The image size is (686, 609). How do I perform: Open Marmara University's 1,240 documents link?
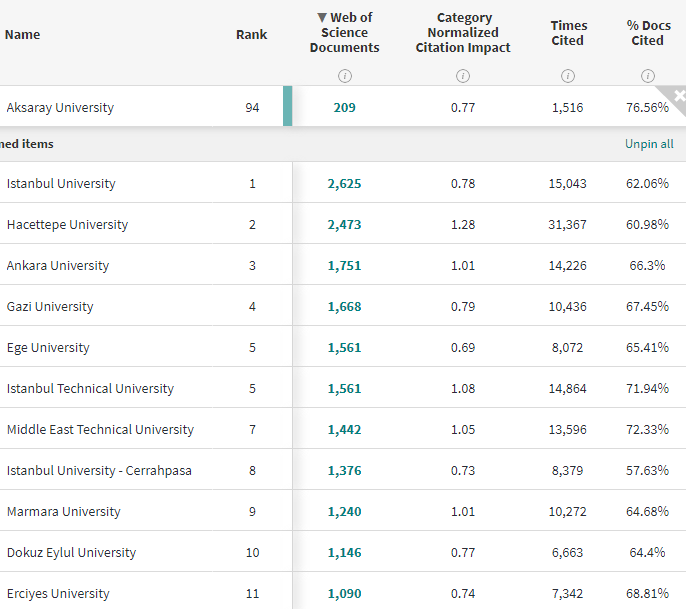pyautogui.click(x=344, y=512)
